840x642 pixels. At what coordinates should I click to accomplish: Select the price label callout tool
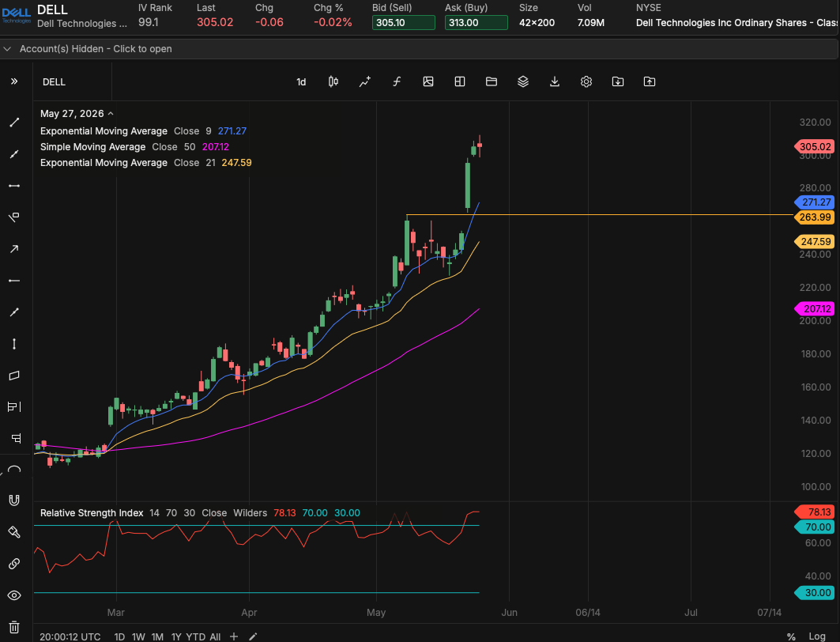(14, 217)
